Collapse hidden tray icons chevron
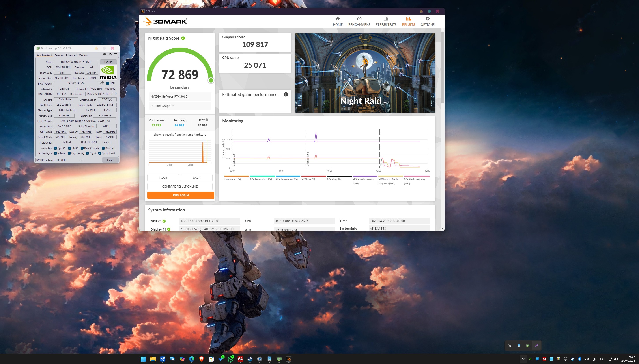 [x=523, y=359]
